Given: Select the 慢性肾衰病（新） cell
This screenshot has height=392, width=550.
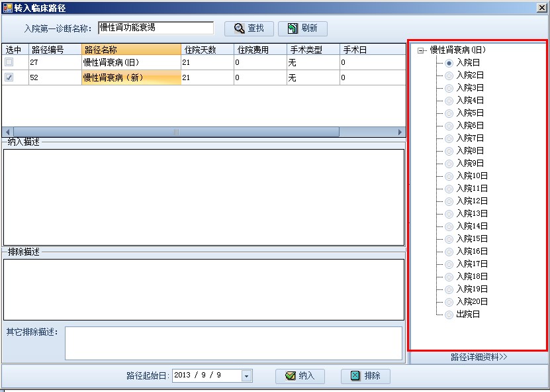Looking at the screenshot, I should click(x=131, y=77).
